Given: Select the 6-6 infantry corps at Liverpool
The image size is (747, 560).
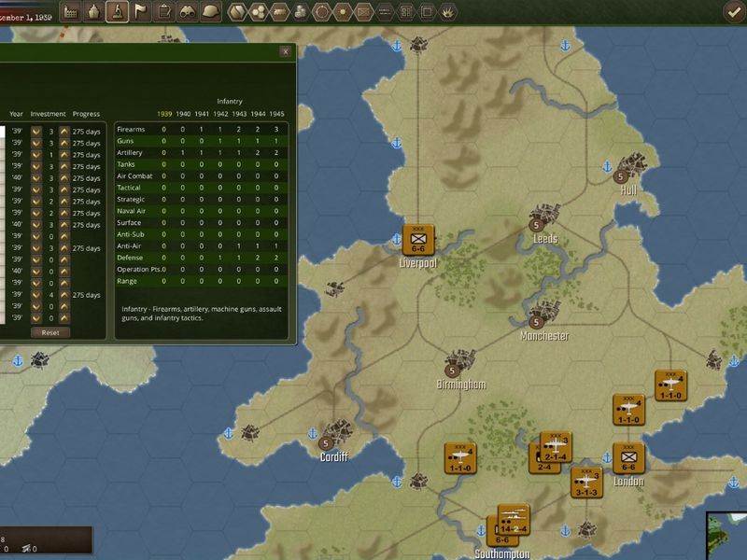Looking at the screenshot, I should 417,240.
